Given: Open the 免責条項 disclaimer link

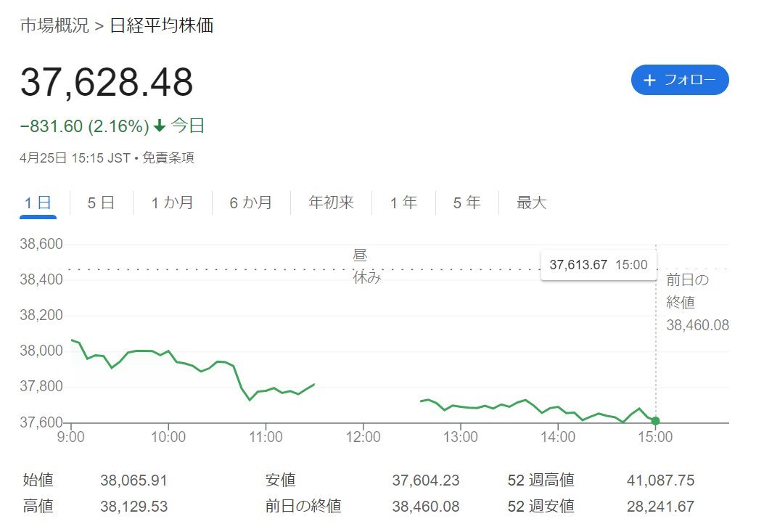Looking at the screenshot, I should coord(168,158).
